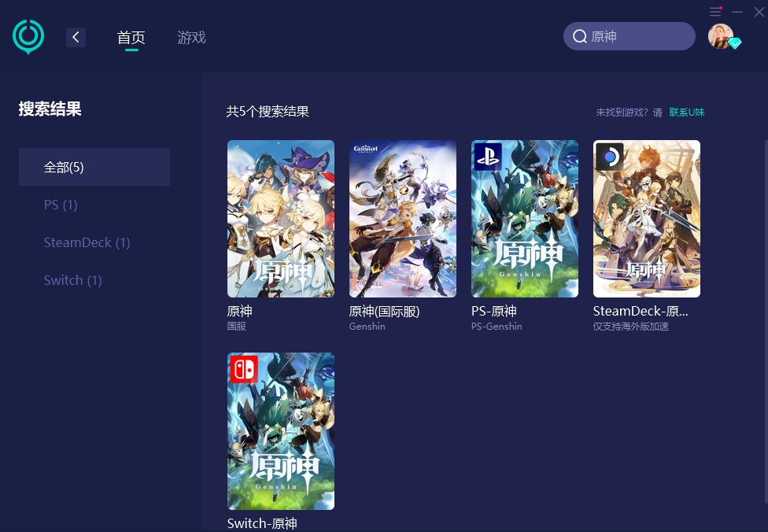Minimize the application window
The image size is (768, 532).
point(737,12)
